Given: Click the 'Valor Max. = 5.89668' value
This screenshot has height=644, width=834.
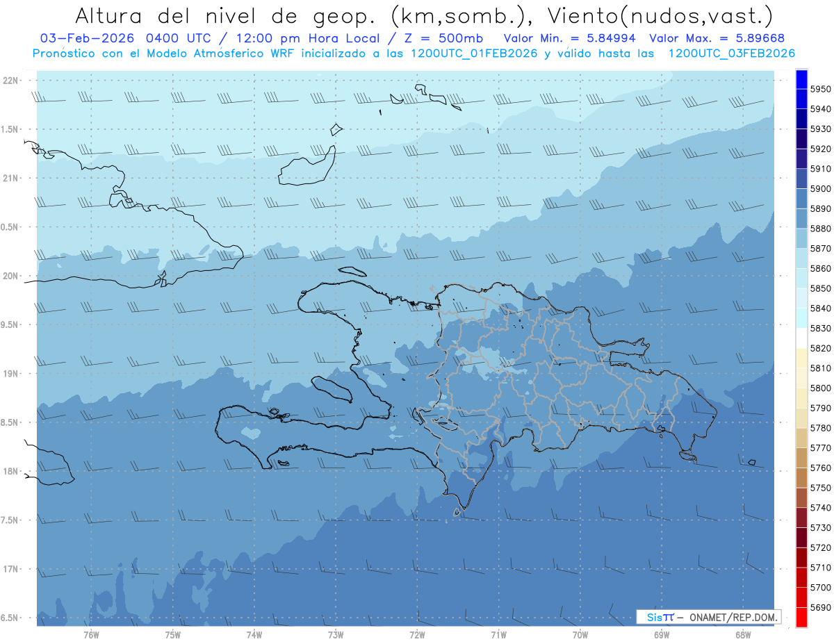Looking at the screenshot, I should (717, 38).
